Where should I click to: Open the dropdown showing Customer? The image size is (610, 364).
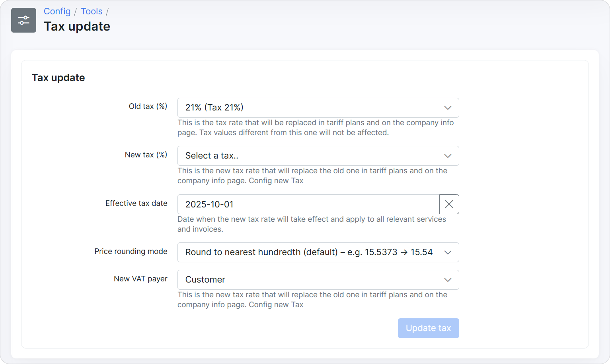click(x=310, y=280)
